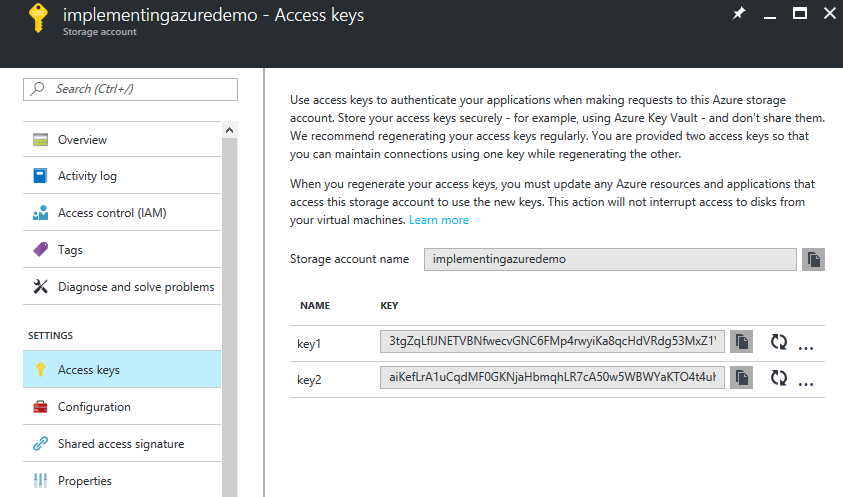
Task: Select Diagnose and solve problems
Action: 136,287
